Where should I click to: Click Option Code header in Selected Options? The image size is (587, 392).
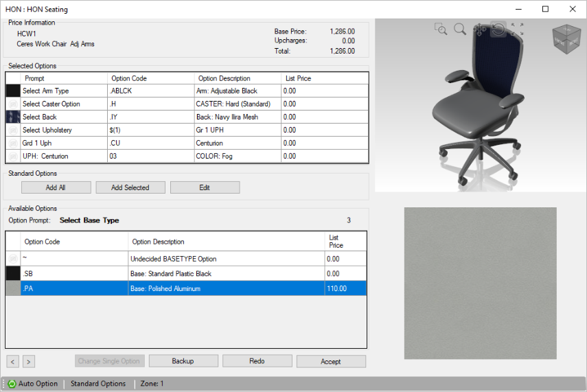pos(151,78)
